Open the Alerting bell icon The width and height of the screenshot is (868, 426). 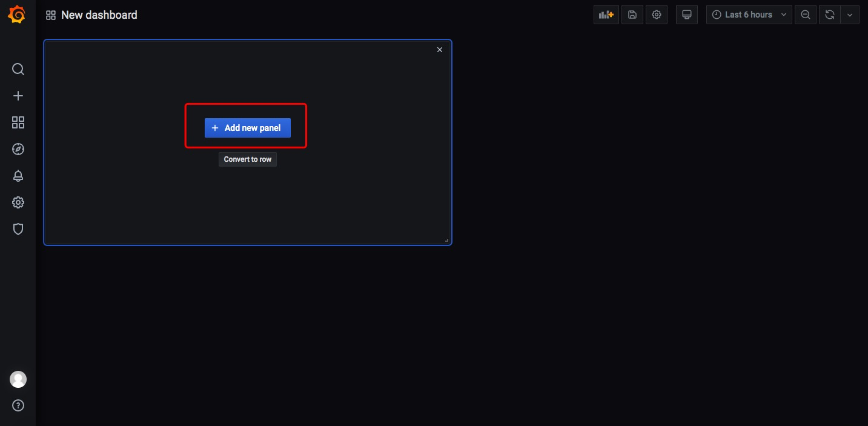point(18,176)
